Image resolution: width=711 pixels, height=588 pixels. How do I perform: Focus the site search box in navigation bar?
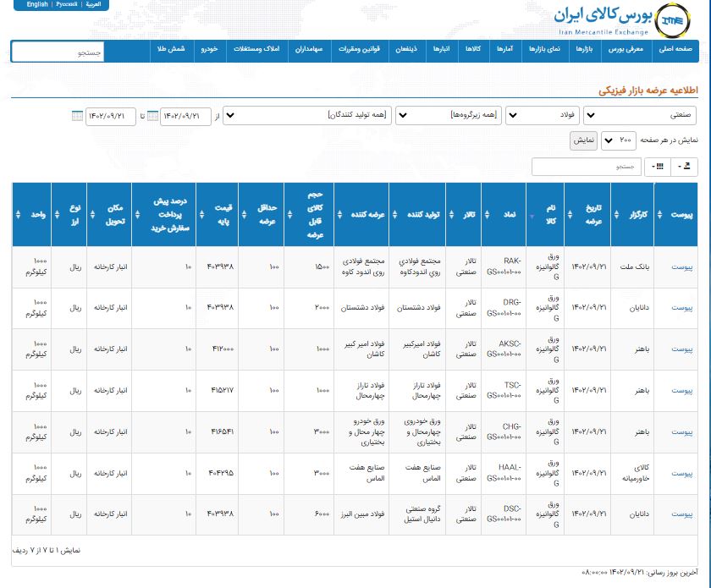click(58, 52)
